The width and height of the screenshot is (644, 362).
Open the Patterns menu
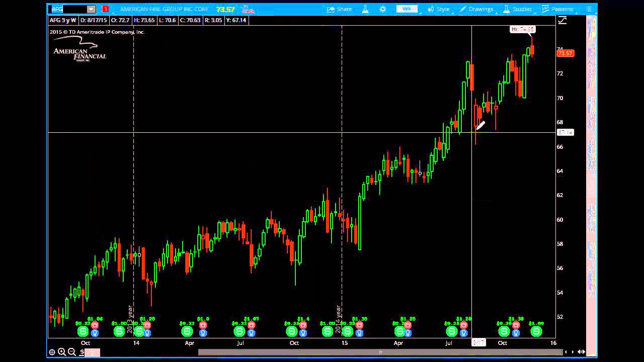(x=557, y=9)
